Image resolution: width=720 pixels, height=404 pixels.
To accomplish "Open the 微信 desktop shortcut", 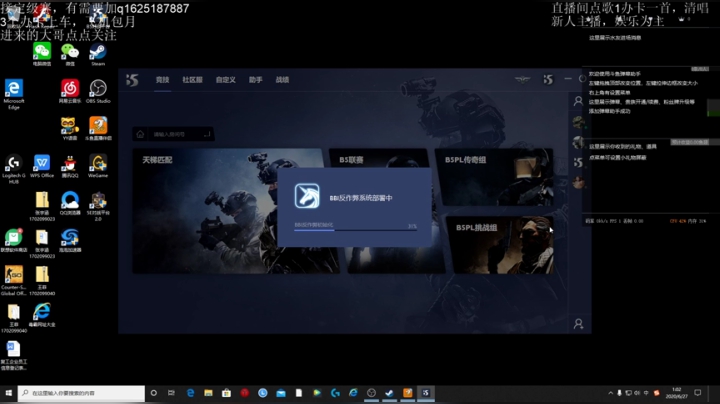I will point(70,54).
